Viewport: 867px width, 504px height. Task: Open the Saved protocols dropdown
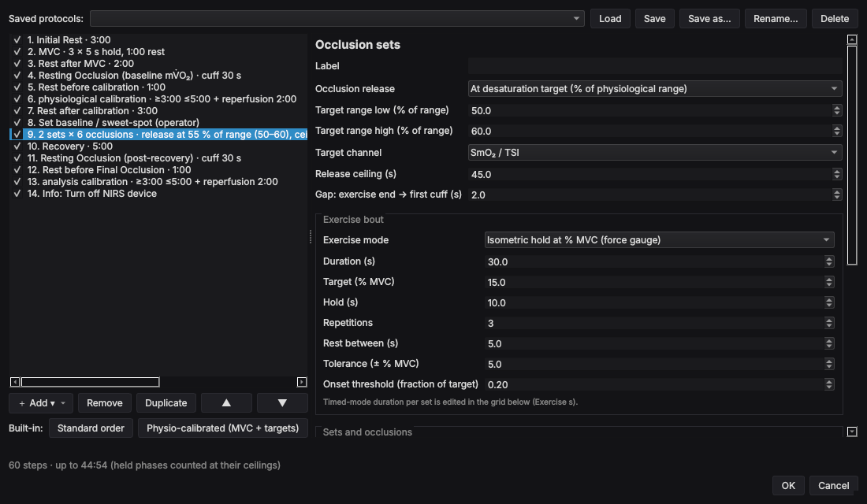337,18
